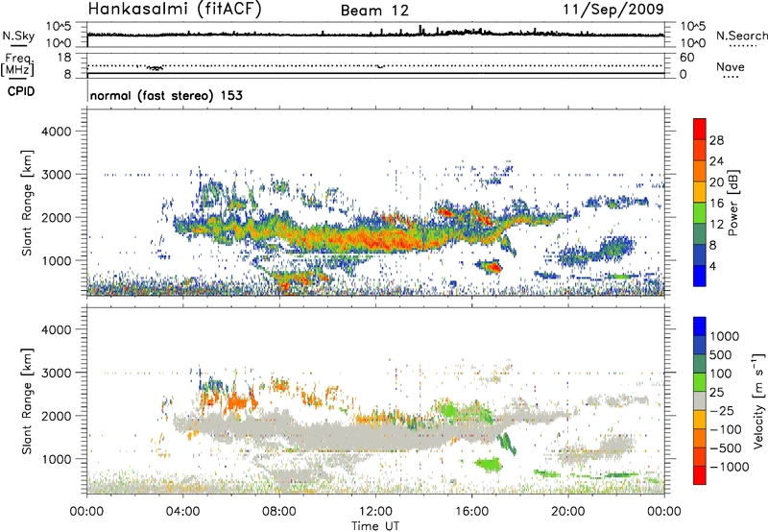This screenshot has height=532, width=768.
Task: Click the power scale value 4
Action: (713, 267)
